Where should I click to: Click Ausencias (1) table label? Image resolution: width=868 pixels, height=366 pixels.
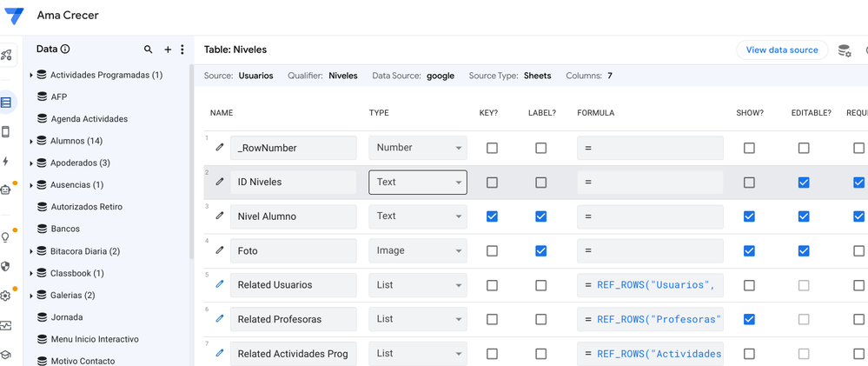[77, 185]
